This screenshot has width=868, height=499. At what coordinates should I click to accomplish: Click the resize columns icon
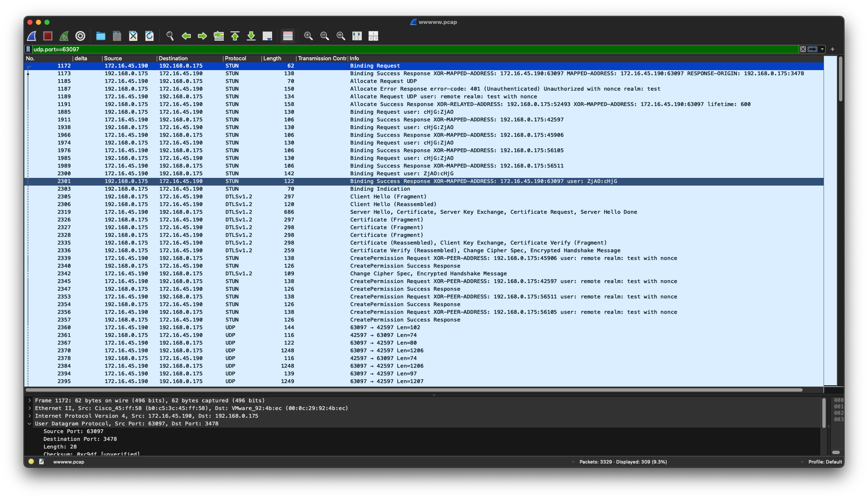click(357, 36)
